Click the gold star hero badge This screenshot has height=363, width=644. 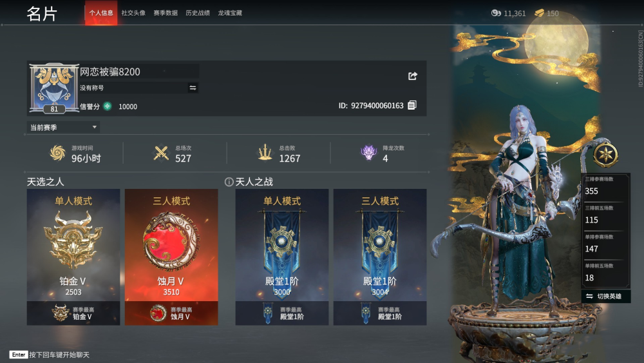605,155
